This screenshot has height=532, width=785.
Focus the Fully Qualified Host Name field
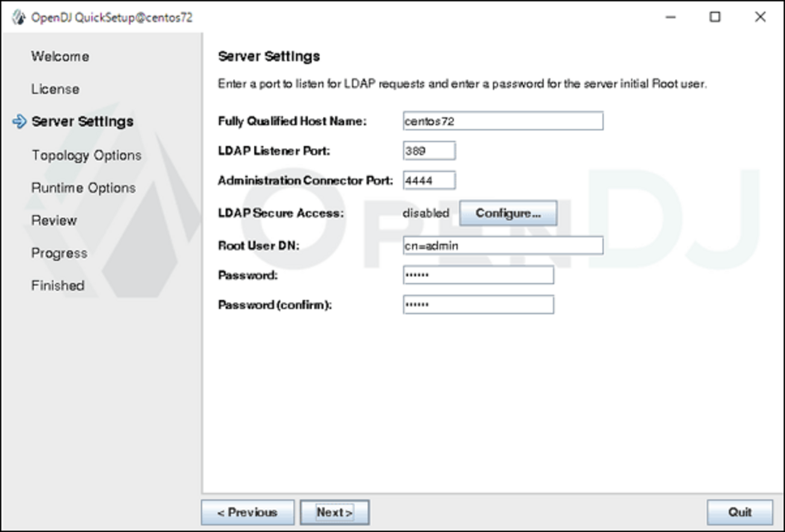point(503,121)
